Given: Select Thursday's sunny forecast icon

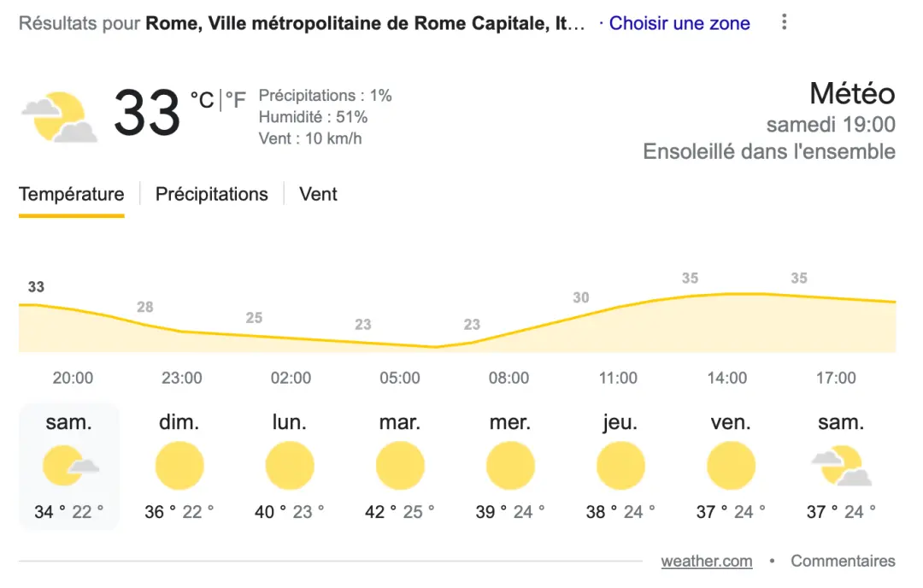Looking at the screenshot, I should pyautogui.click(x=620, y=466).
